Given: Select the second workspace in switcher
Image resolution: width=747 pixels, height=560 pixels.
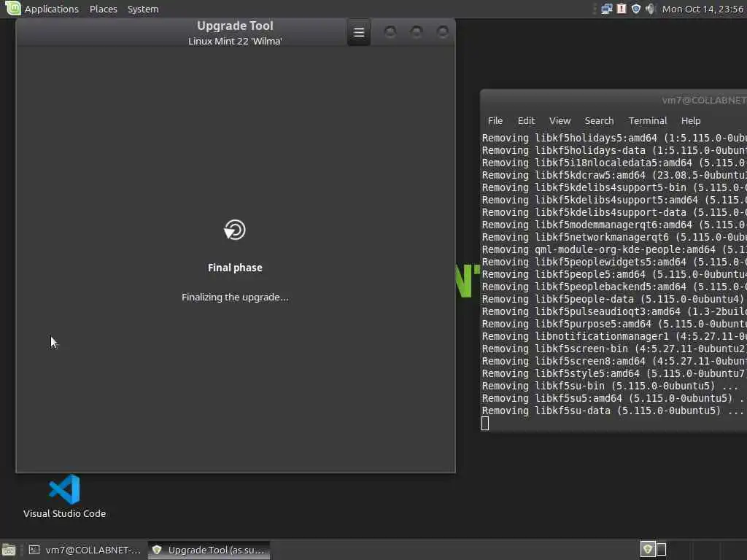Looking at the screenshot, I should point(661,550).
